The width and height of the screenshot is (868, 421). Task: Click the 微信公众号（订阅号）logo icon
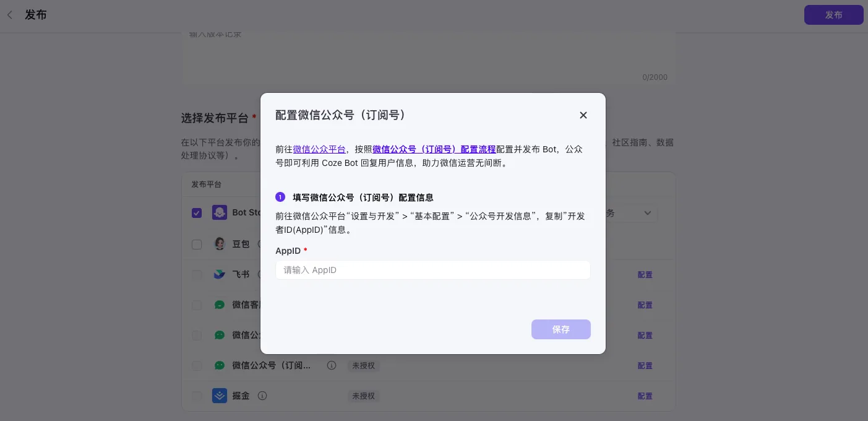220,365
